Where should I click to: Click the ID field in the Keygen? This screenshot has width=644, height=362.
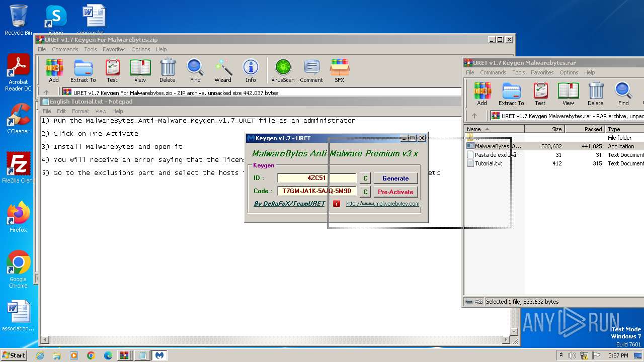tap(317, 178)
